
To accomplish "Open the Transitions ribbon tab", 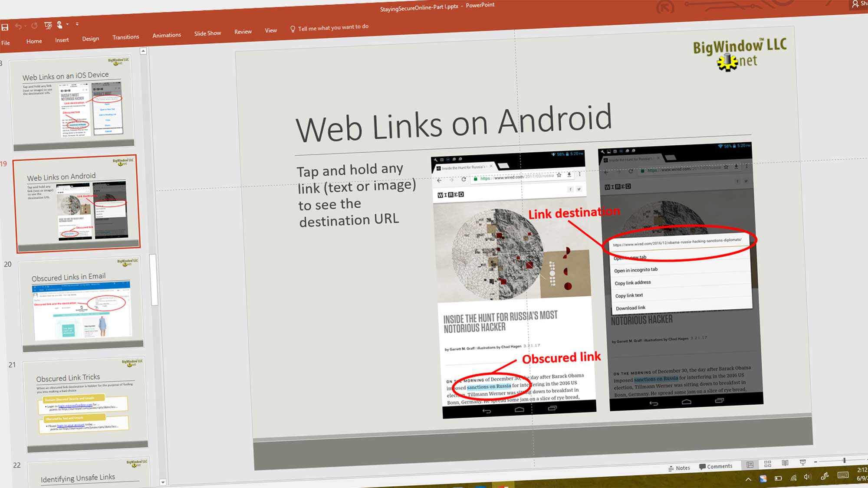I will [x=125, y=37].
